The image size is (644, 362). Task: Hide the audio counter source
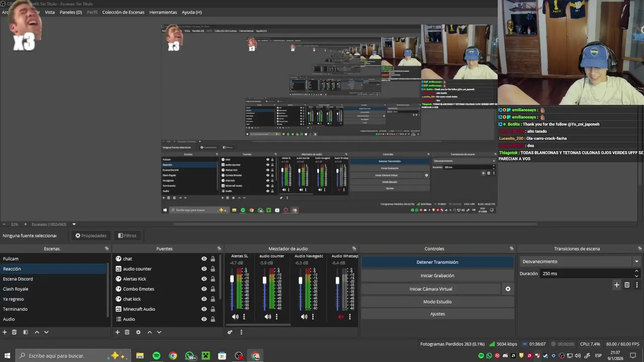204,269
